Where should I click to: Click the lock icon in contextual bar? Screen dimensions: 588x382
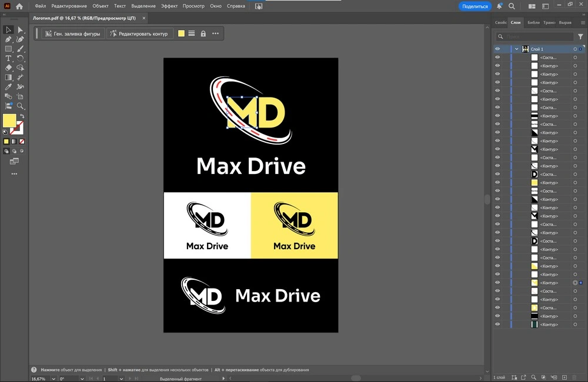coord(203,33)
